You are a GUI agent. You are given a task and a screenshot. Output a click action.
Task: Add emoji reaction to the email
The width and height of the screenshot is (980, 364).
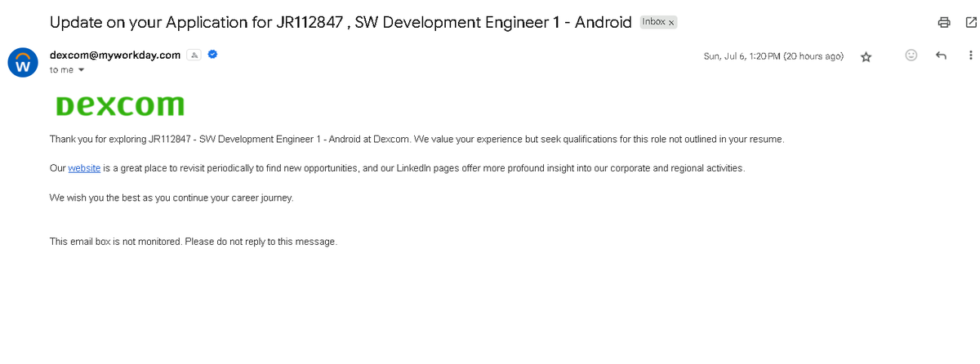click(912, 55)
